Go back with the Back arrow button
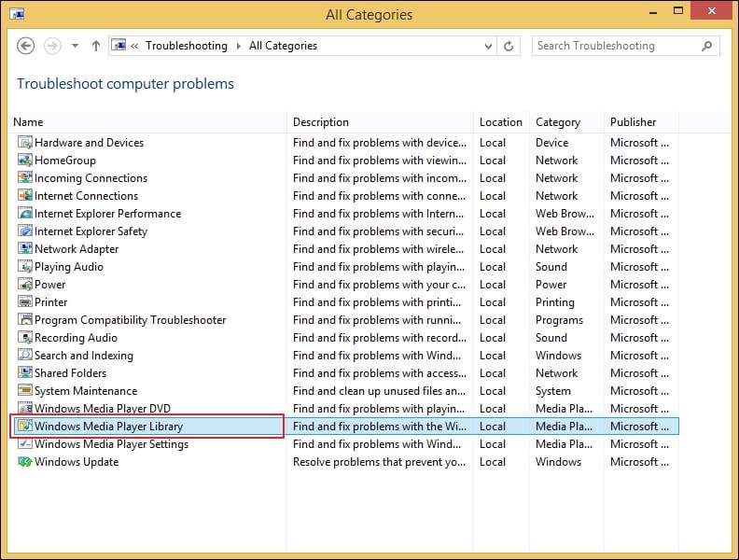 click(25, 46)
